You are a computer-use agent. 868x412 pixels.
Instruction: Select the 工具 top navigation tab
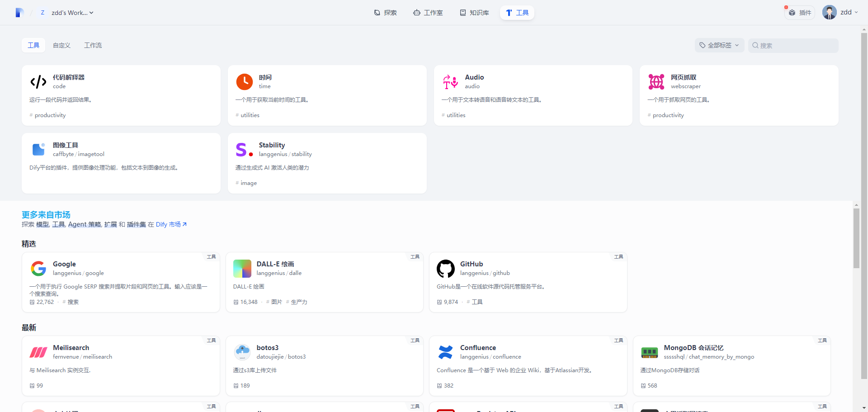517,13
